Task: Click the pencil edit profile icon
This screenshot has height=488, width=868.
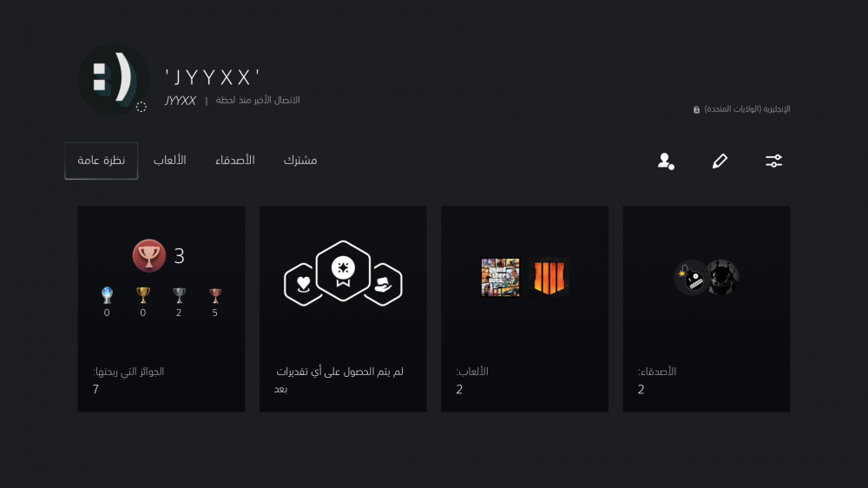Action: (720, 162)
